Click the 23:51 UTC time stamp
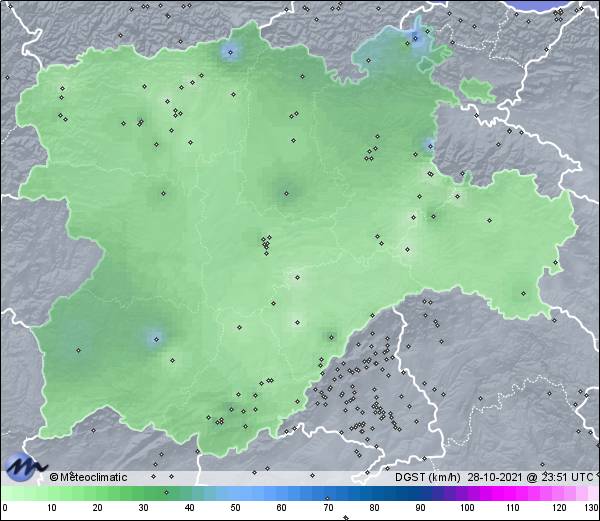Screen dimensions: 600x521 pos(566,477)
